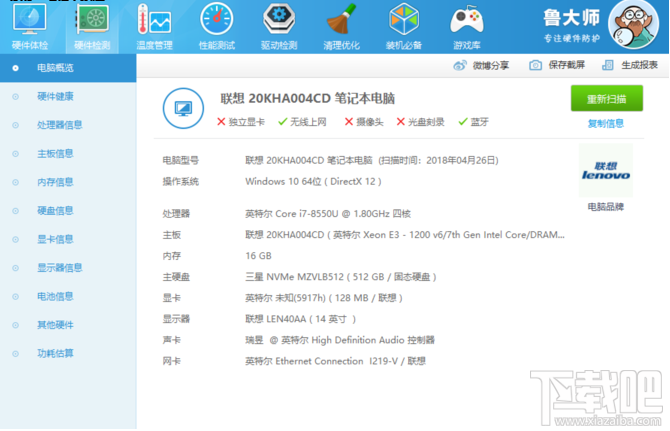Image resolution: width=670 pixels, height=431 pixels.
Task: Click the 电脑型号 value with scan date
Action: click(x=372, y=161)
